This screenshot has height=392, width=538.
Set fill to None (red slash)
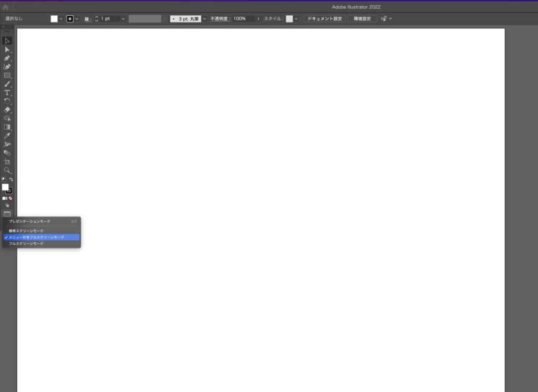tap(11, 198)
